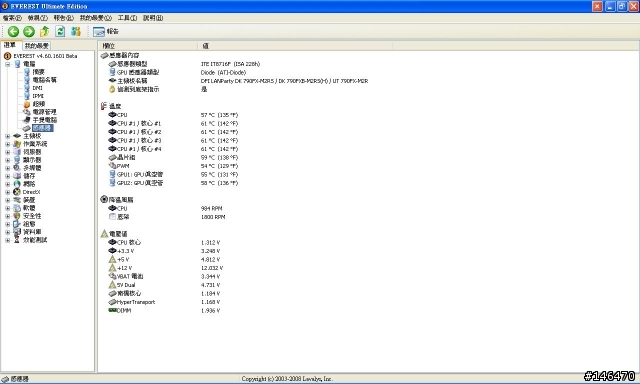Click the GPU2 temperature row icon
Viewport: 640px width, 384px height.
112,183
